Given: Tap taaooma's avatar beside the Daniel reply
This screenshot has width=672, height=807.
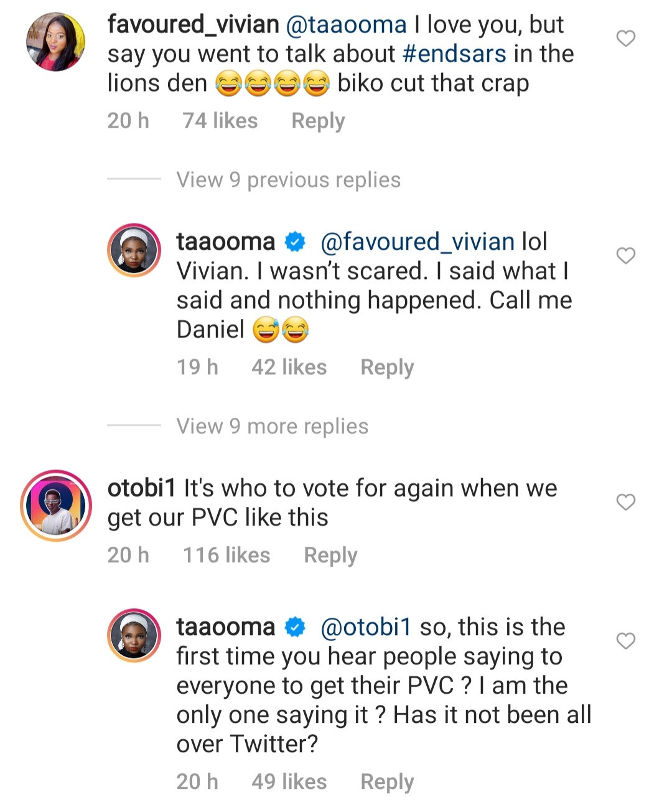Looking at the screenshot, I should tap(134, 250).
